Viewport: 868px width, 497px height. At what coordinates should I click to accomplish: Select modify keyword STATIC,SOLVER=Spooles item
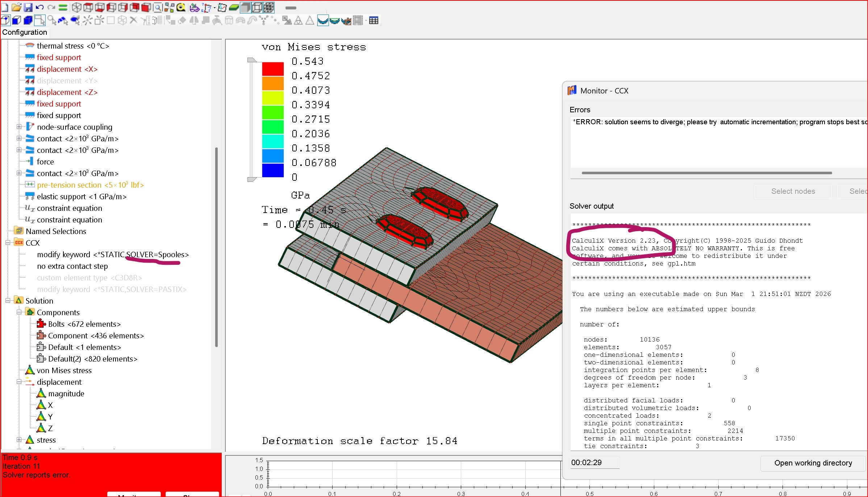tap(112, 255)
